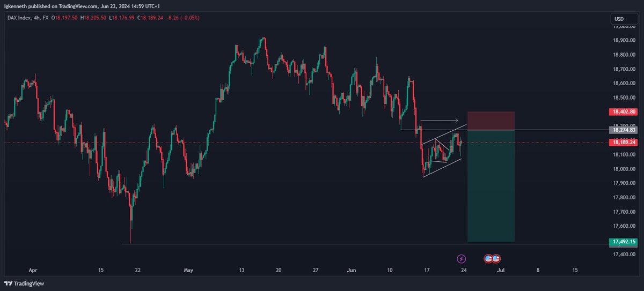Click the 'May' label on time axis

188,271
